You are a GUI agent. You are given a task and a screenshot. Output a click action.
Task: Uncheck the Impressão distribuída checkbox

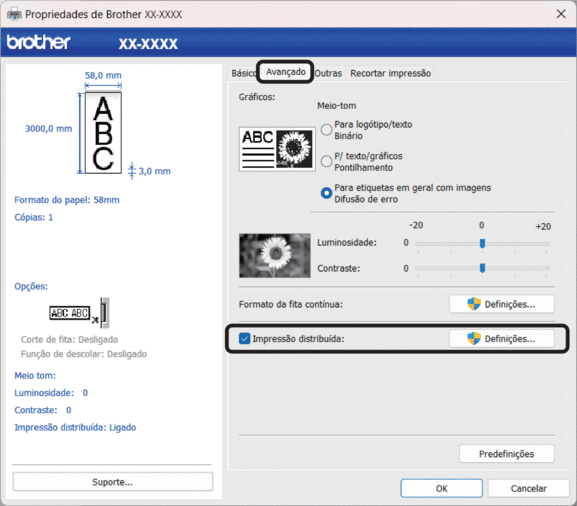[244, 338]
